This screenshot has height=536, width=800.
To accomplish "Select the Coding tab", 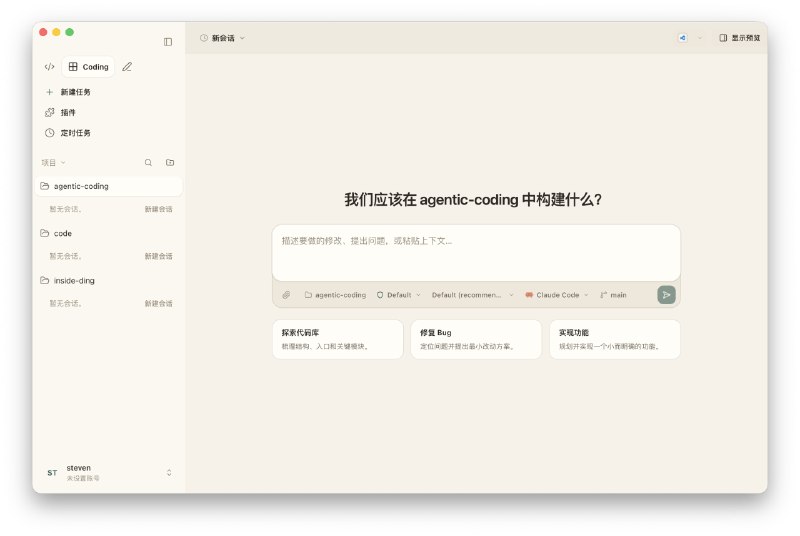I will [x=89, y=67].
